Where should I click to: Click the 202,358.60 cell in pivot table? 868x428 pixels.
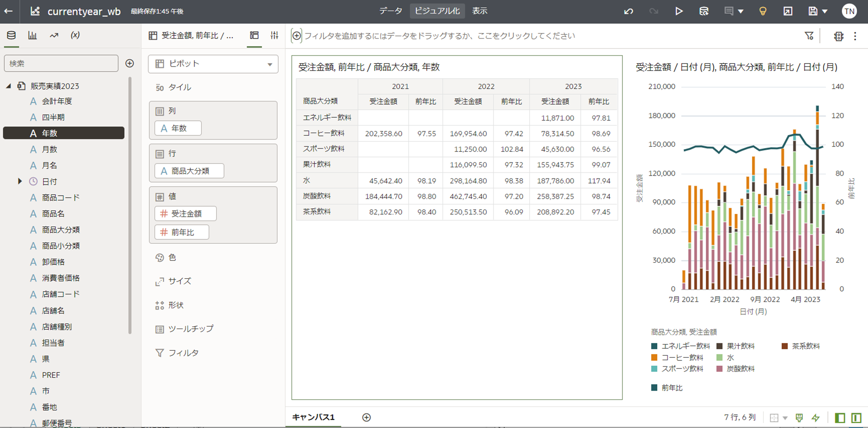384,134
